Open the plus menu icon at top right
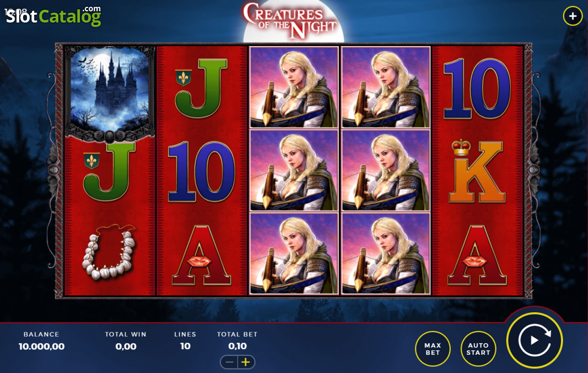 click(x=573, y=16)
